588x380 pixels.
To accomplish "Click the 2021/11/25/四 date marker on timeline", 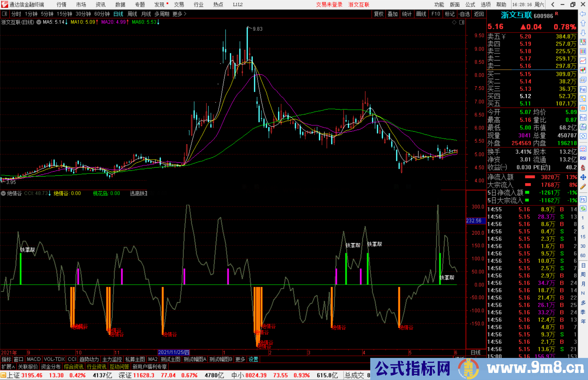I will [x=174, y=352].
